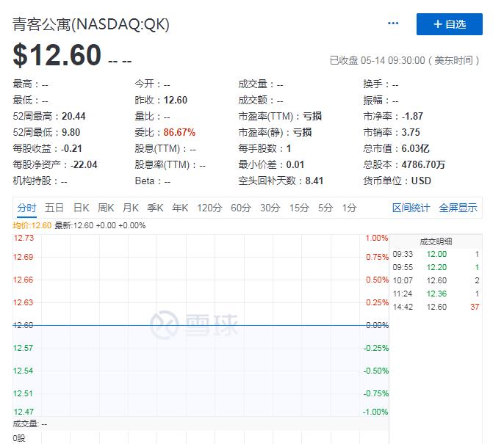The width and height of the screenshot is (504, 444).
Task: Show the 60分 interval chart
Action: [241, 208]
